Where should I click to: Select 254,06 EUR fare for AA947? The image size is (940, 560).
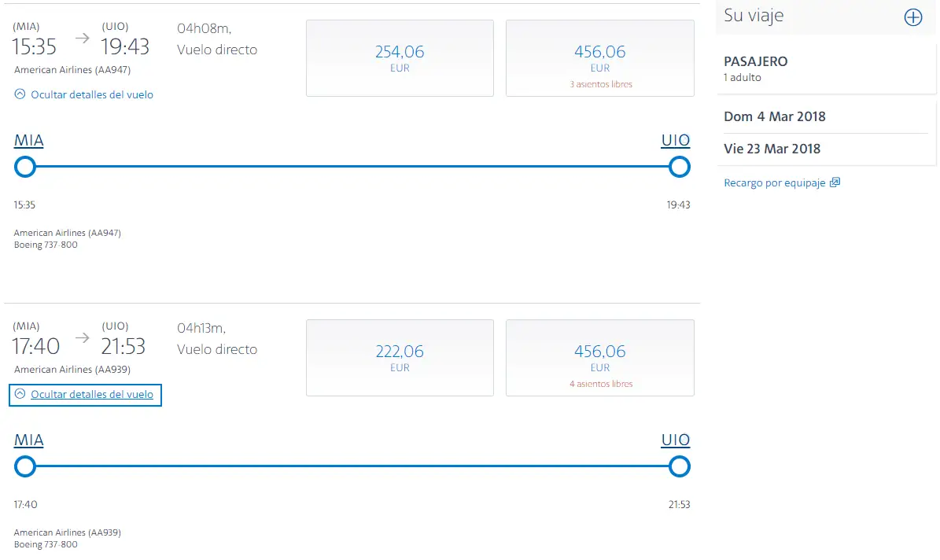[400, 58]
